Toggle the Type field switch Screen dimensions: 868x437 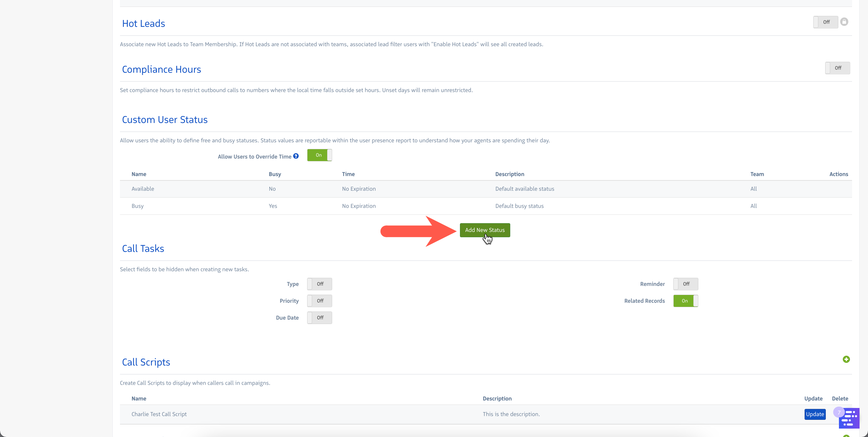click(x=319, y=284)
